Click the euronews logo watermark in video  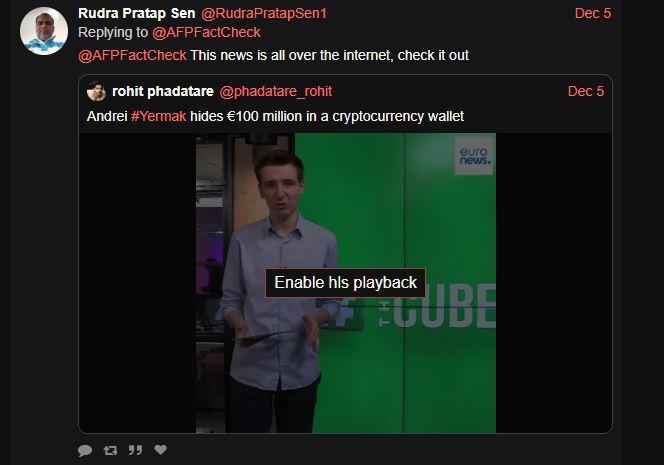tap(474, 156)
